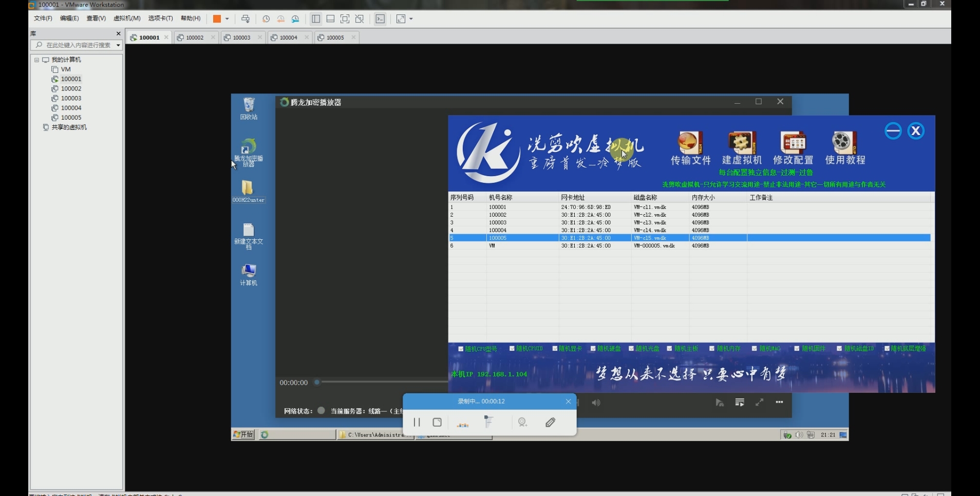Click the recorder flag marker icon

(x=488, y=422)
